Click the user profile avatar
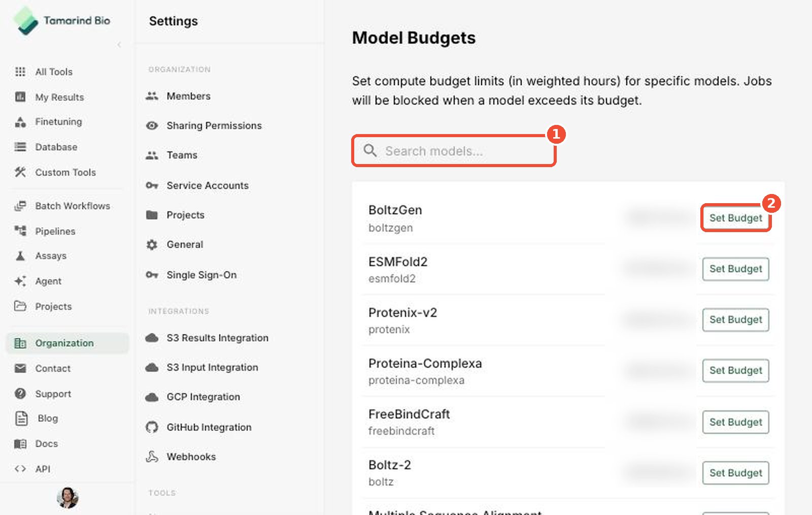The height and width of the screenshot is (515, 812). pos(67,498)
